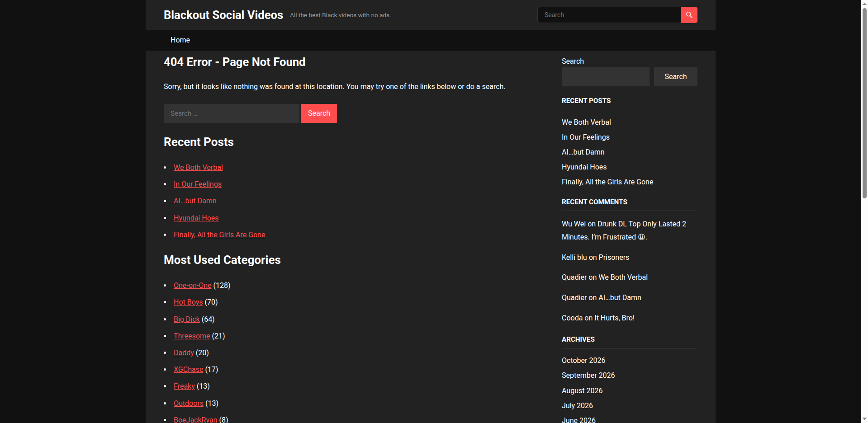Open the One-on-One category
Screen dimensions: 868x423
(193, 285)
